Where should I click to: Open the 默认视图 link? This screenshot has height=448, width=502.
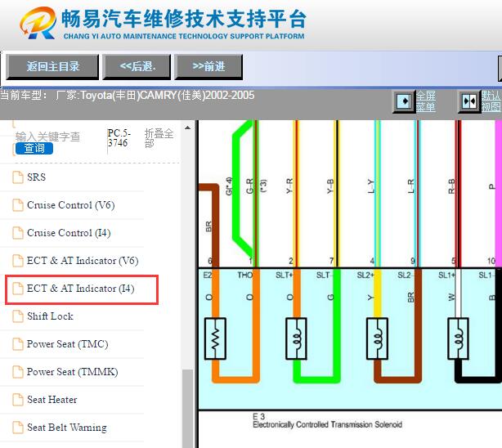[x=491, y=101]
